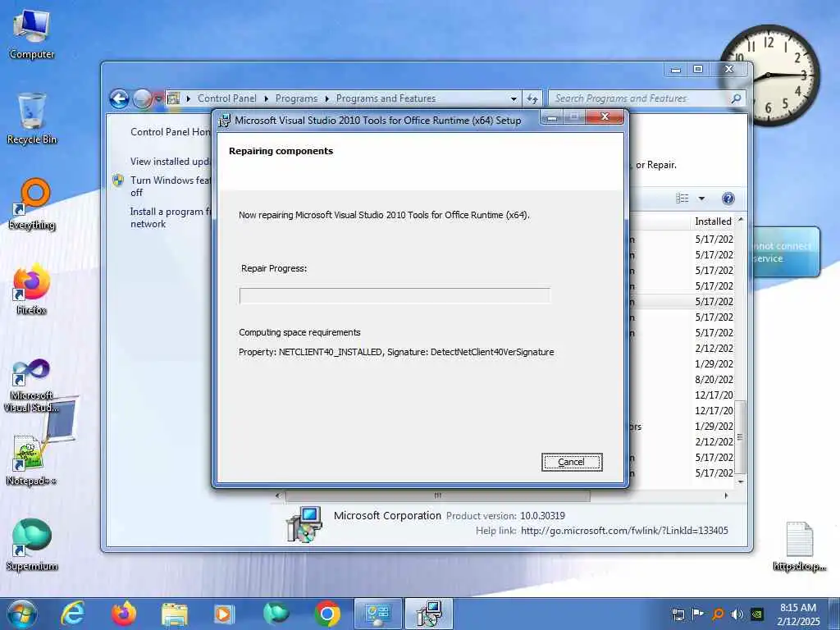Click the refresh button by address bar
This screenshot has width=840, height=630.
click(x=532, y=98)
